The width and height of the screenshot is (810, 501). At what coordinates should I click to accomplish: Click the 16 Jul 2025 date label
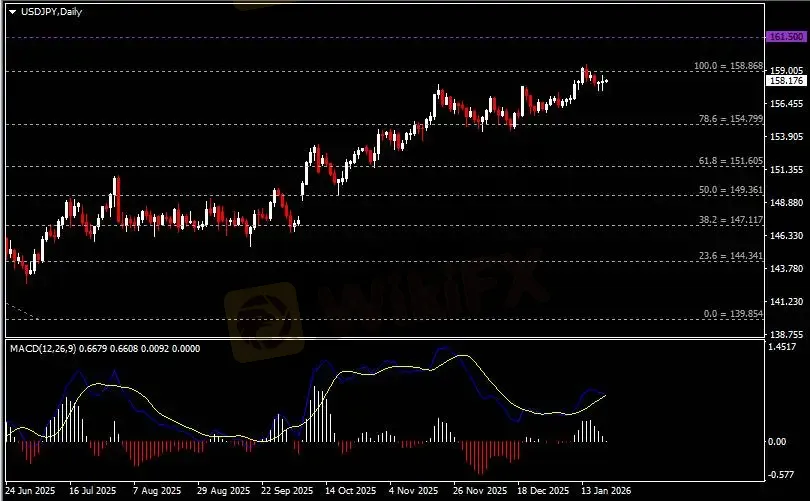click(x=92, y=490)
